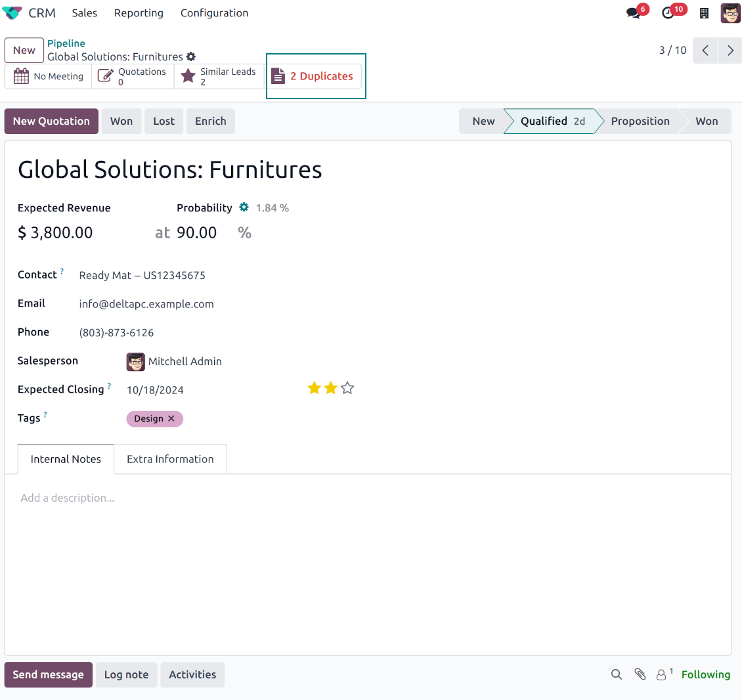
Task: Toggle the Following subscription
Action: tap(705, 674)
